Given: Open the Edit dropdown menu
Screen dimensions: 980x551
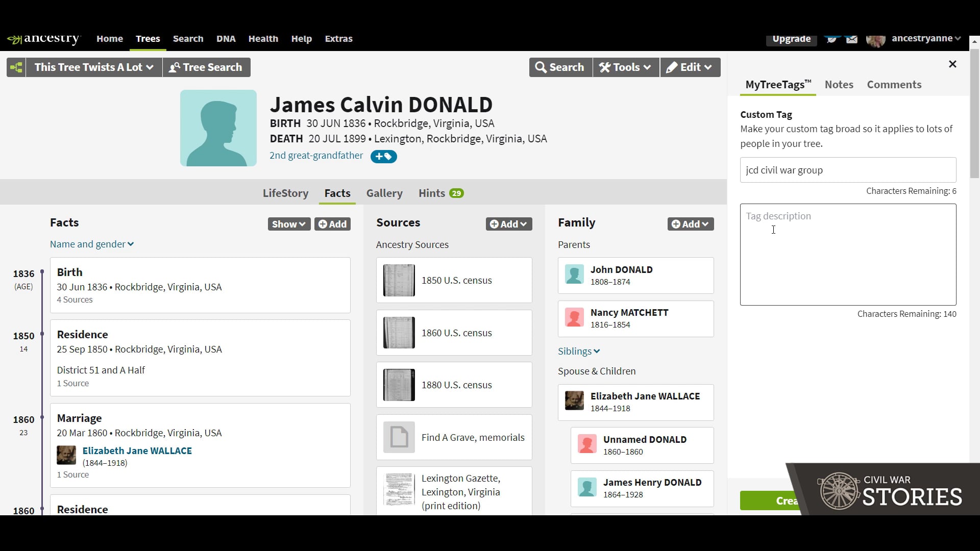Looking at the screenshot, I should [690, 67].
